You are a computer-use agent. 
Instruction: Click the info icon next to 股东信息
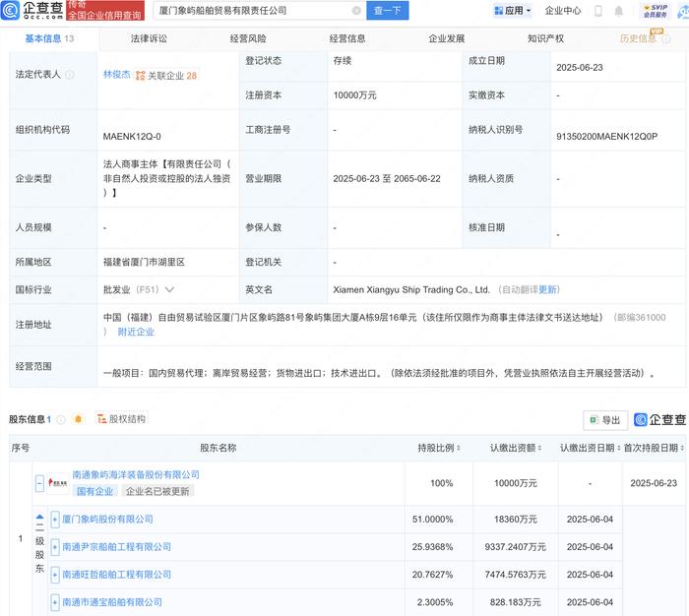point(61,419)
